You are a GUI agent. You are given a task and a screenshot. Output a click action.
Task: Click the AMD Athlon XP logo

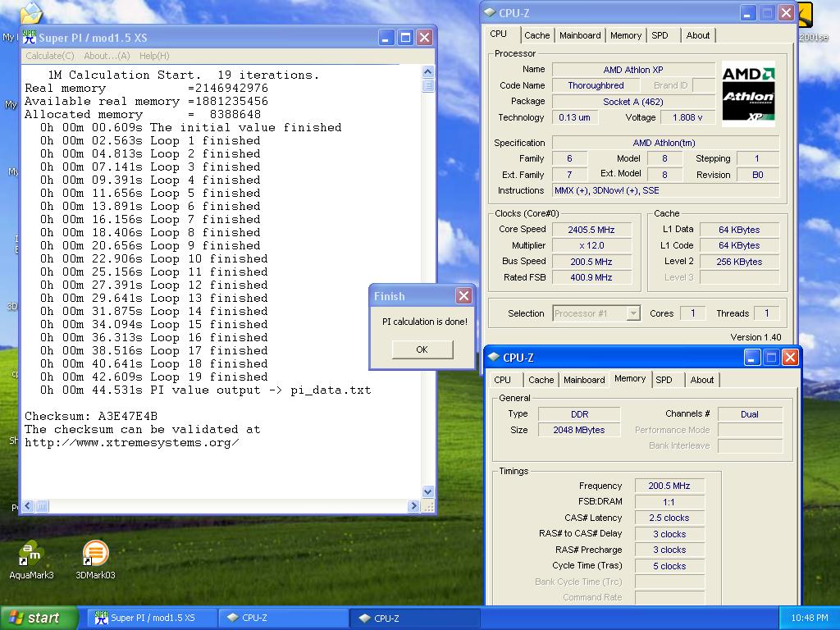coord(748,94)
